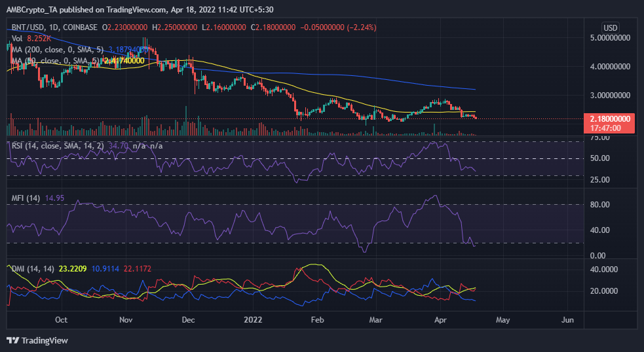Click the DMI ADX value 23.2209
The height and width of the screenshot is (352, 644).
pos(73,269)
